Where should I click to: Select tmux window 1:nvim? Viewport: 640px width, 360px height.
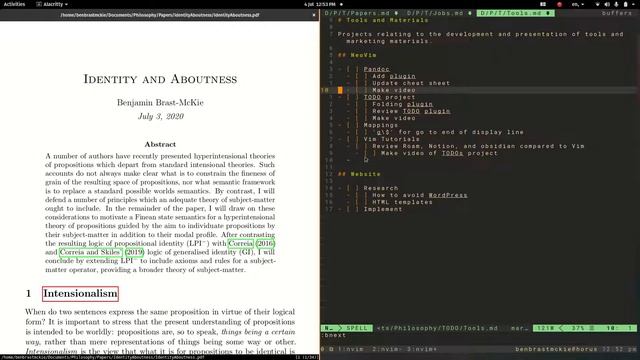(x=351, y=349)
